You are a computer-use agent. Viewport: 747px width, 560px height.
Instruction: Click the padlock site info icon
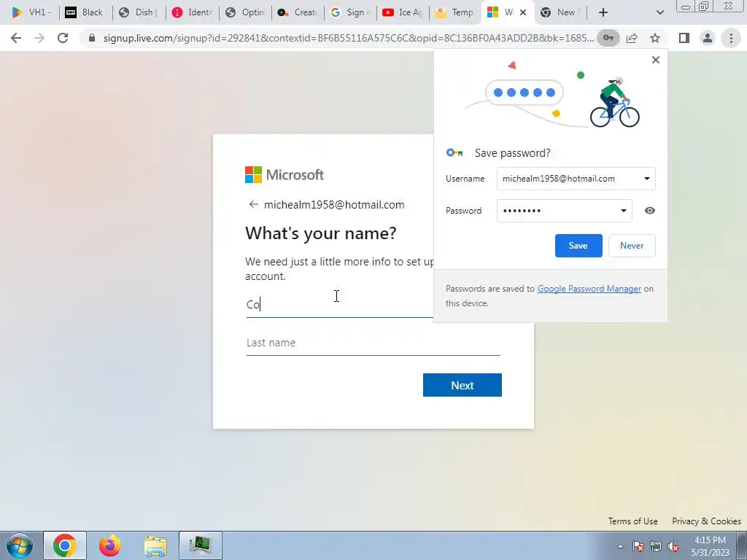coord(92,38)
